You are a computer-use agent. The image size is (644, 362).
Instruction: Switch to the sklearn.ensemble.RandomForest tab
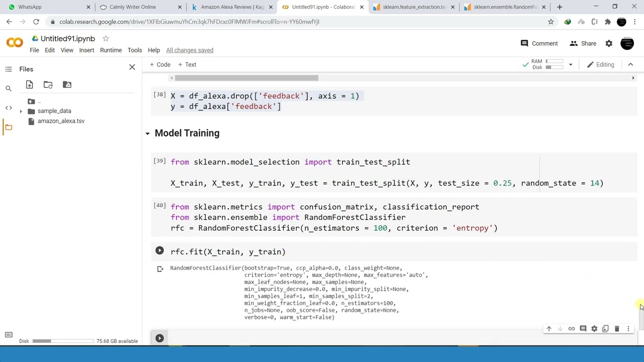[505, 7]
